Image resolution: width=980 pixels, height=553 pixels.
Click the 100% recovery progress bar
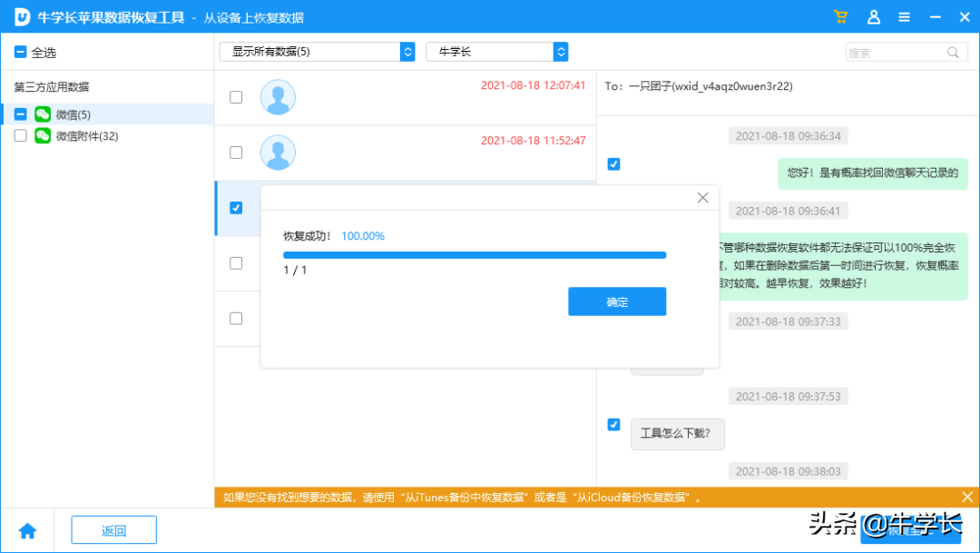[x=475, y=254]
